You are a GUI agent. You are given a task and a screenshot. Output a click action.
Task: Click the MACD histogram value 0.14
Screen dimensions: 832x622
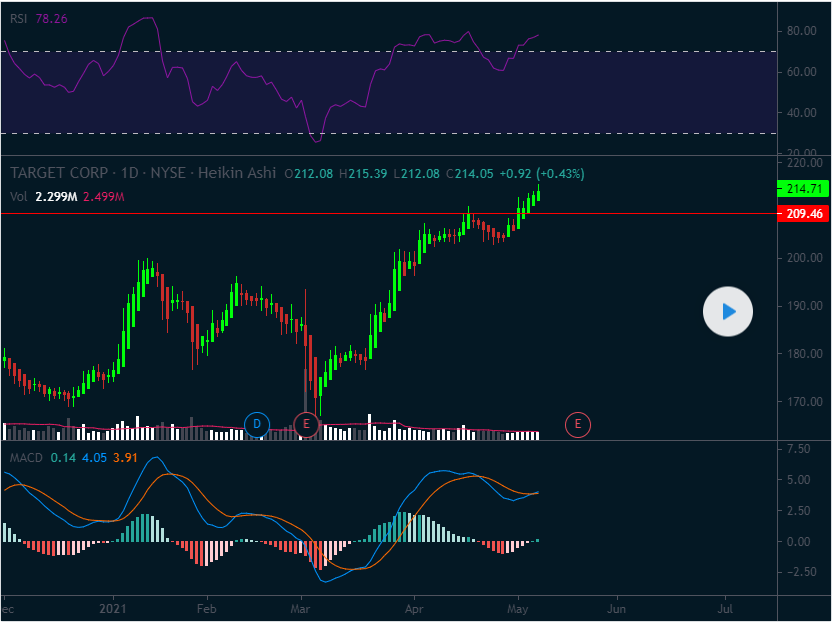(63, 458)
